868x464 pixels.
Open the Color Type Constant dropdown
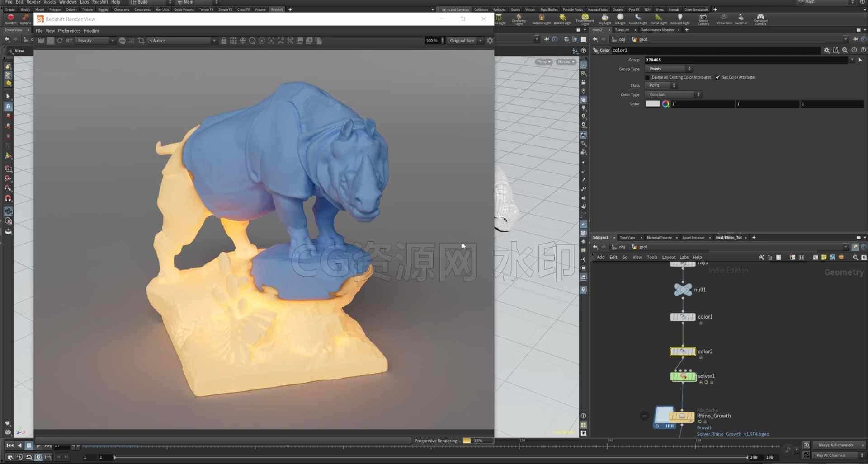click(673, 94)
